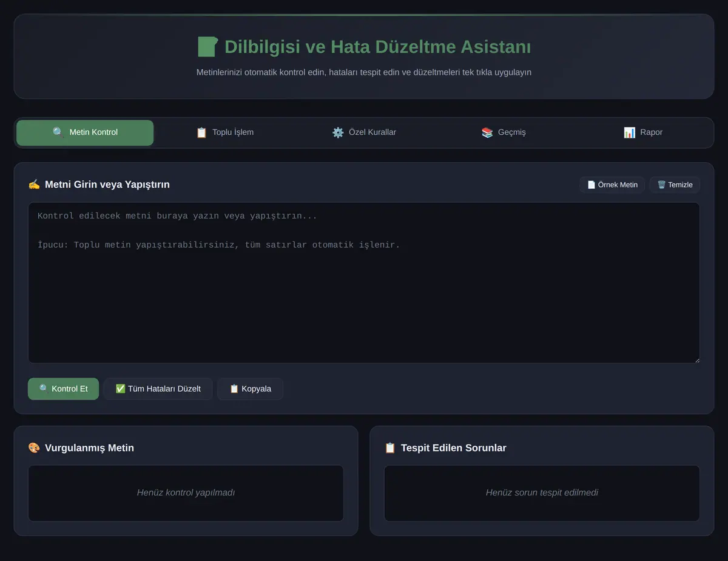Focus the text input area

364,283
